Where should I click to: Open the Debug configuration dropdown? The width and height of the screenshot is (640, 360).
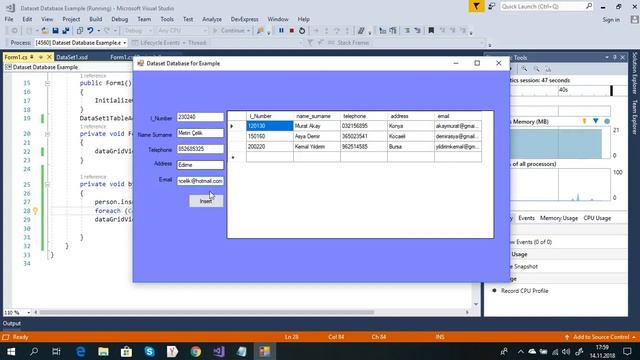pos(138,31)
